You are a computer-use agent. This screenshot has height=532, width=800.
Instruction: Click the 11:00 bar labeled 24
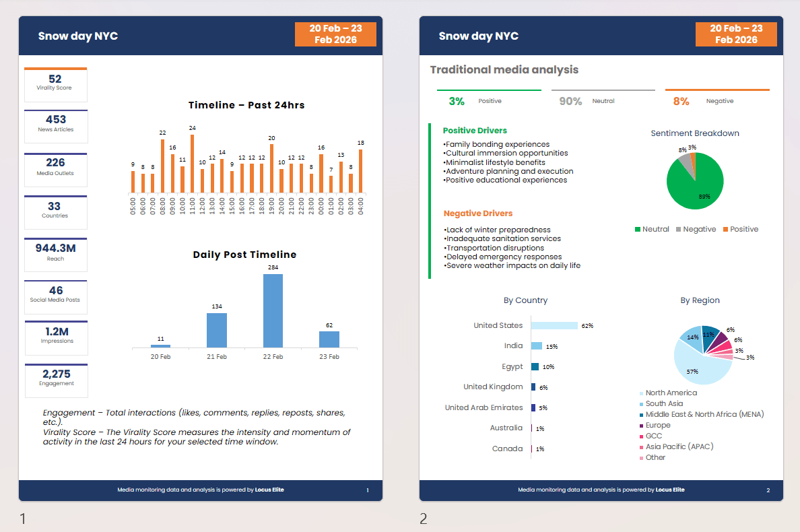click(x=193, y=163)
